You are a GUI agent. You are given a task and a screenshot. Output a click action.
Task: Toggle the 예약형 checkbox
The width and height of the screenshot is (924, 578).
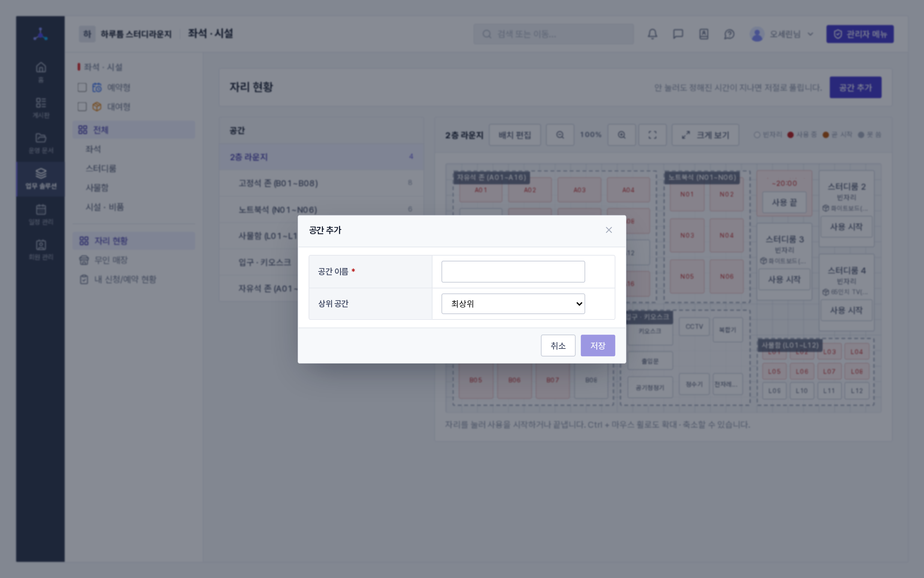point(82,87)
